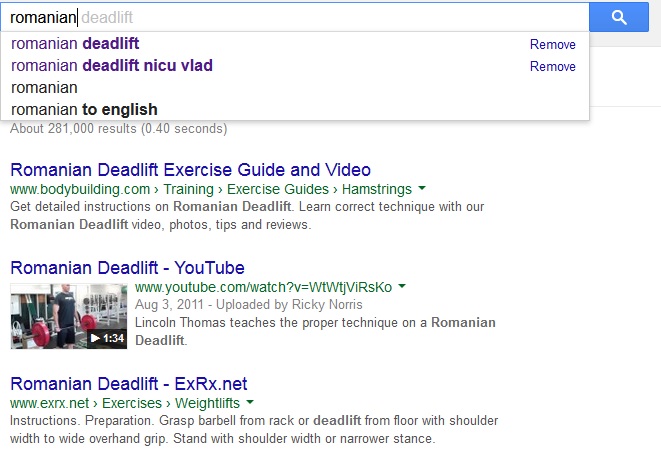The width and height of the screenshot is (661, 451).
Task: Click the 1:34 video duration badge
Action: pyautogui.click(x=107, y=339)
